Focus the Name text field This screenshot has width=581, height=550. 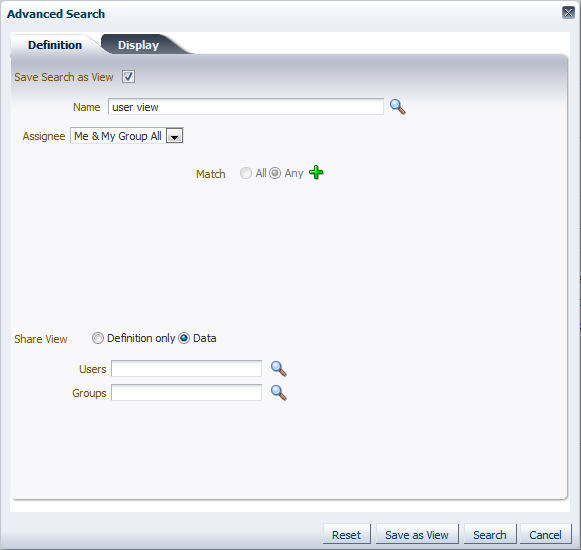246,107
